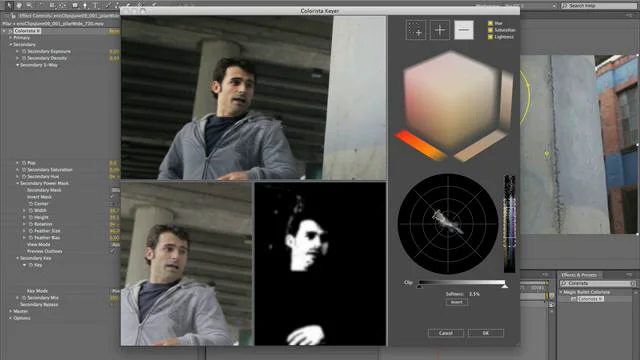Viewport: 640px width, 360px height.
Task: Select the Rotation tool
Action: coord(41,5)
